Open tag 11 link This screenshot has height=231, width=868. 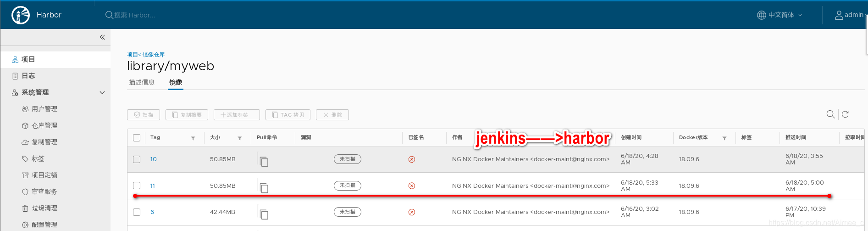click(153, 186)
